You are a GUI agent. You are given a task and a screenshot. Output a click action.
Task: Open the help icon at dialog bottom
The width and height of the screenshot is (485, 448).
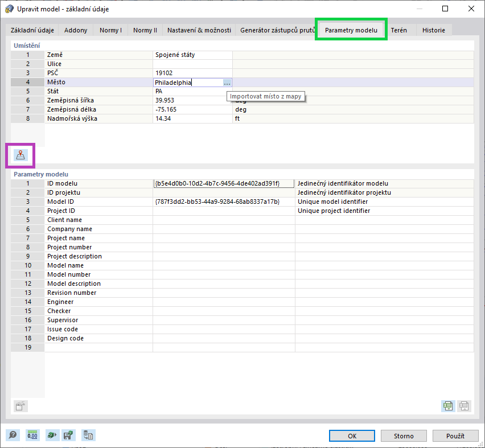coord(13,435)
